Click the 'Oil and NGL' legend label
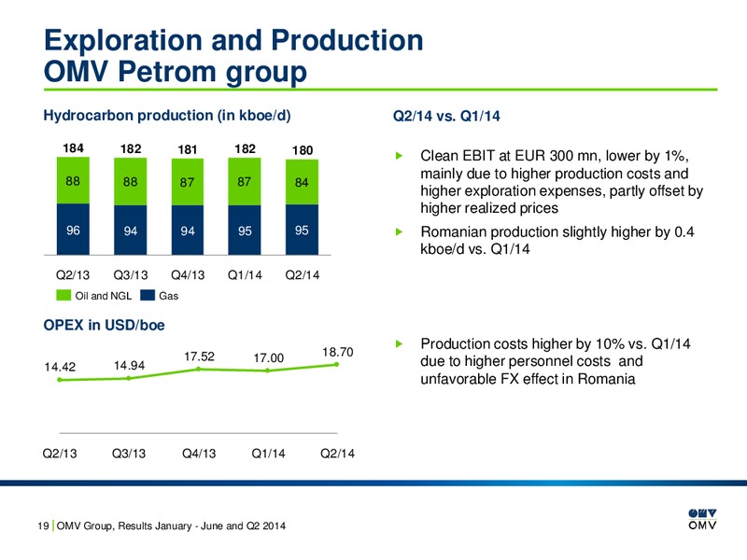Image resolution: width=747 pixels, height=560 pixels. 104,296
